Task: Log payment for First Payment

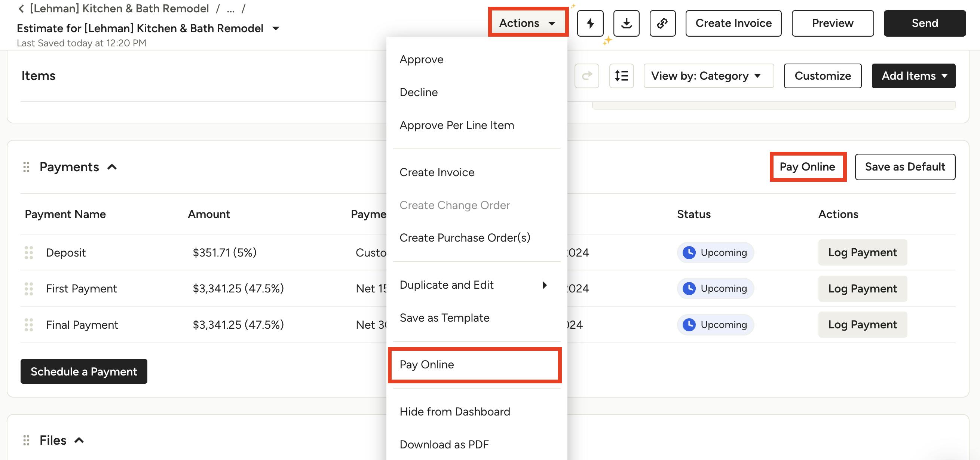Action: [863, 288]
